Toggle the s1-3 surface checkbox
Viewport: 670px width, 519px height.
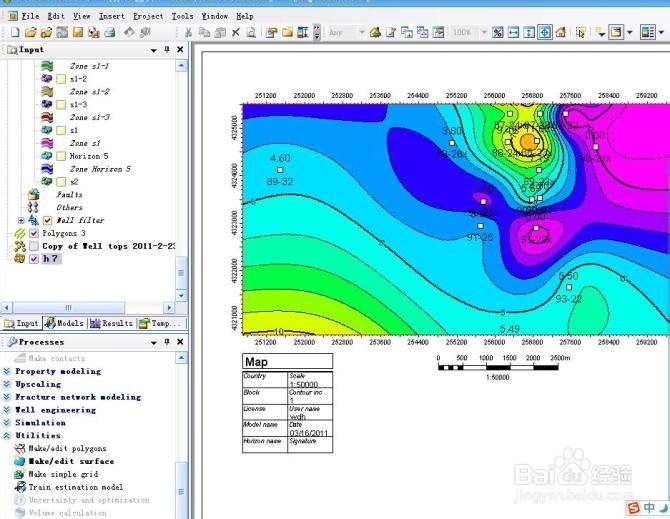(61, 105)
